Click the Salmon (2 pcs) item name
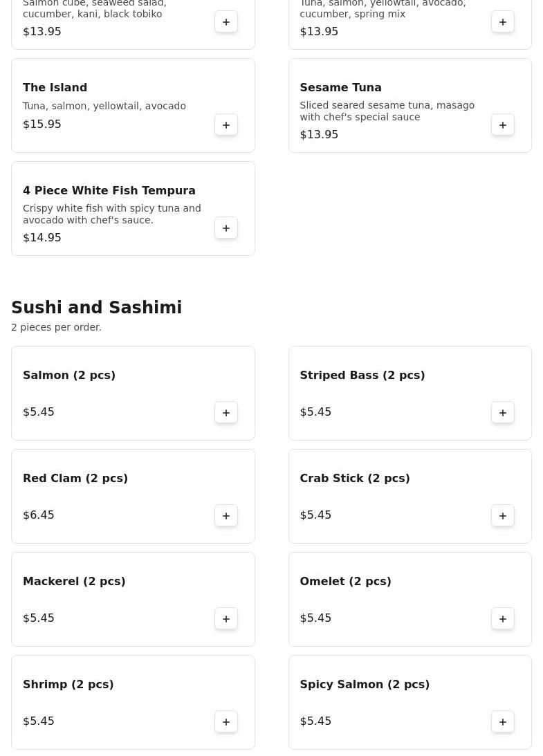 coord(69,376)
